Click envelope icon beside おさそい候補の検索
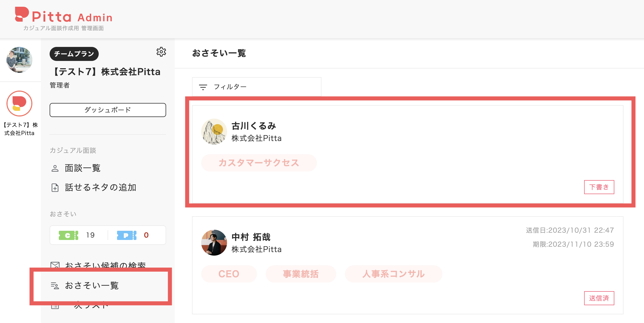This screenshot has height=323, width=644. pyautogui.click(x=55, y=265)
